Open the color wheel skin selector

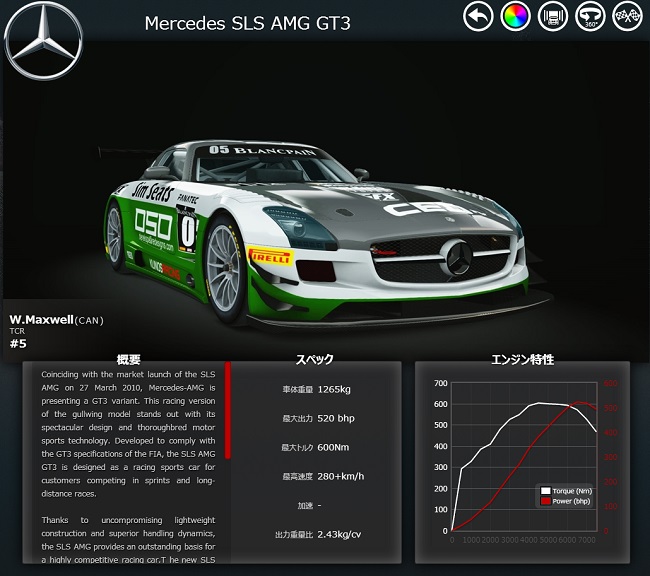click(x=515, y=17)
